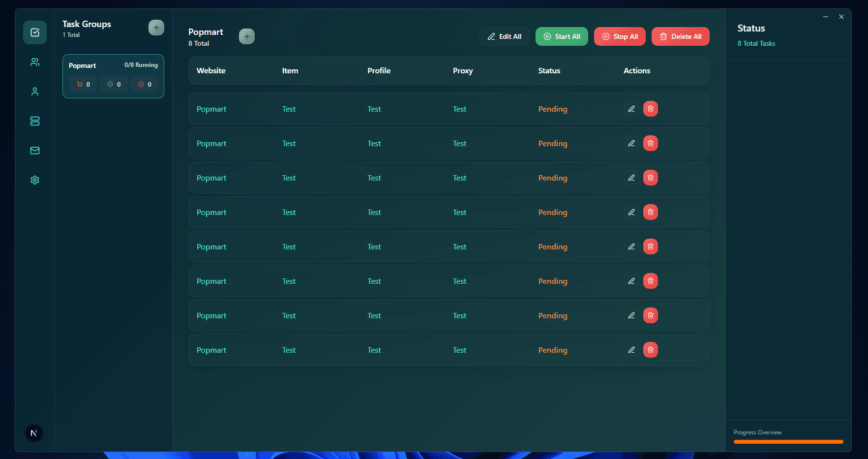Add a new task group with plus button
The height and width of the screenshot is (459, 868).
[x=156, y=28]
